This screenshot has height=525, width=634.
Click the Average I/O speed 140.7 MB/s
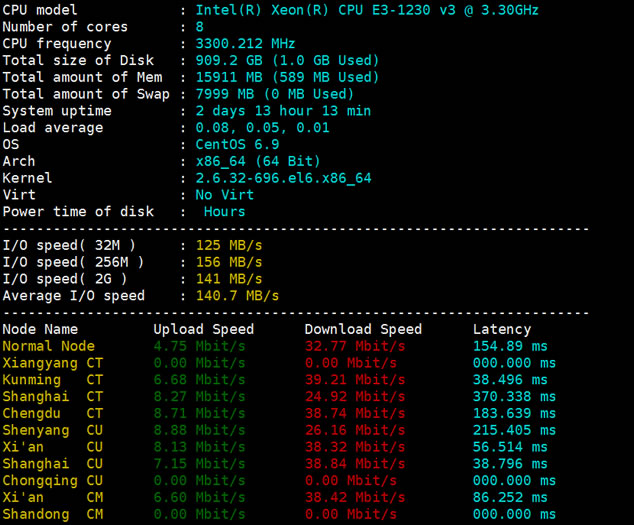point(237,296)
